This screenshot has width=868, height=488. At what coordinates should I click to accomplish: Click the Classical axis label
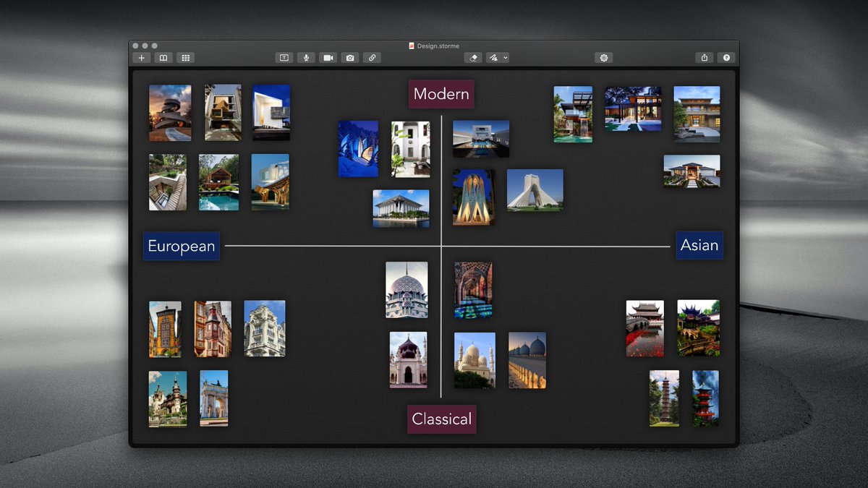442,419
